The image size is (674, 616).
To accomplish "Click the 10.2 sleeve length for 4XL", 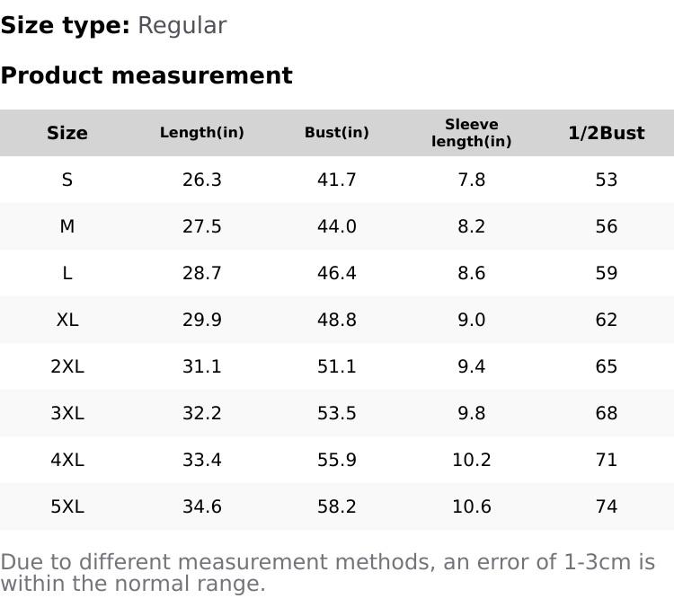I will [472, 460].
